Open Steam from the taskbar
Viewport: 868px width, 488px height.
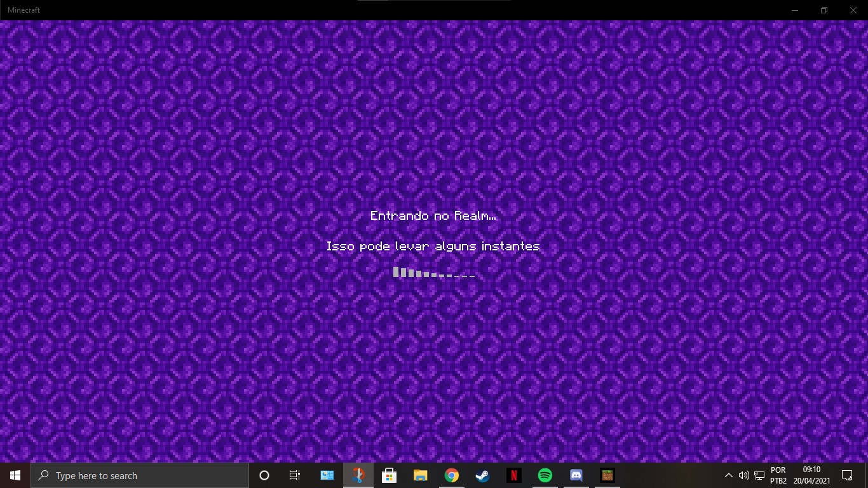tap(483, 475)
